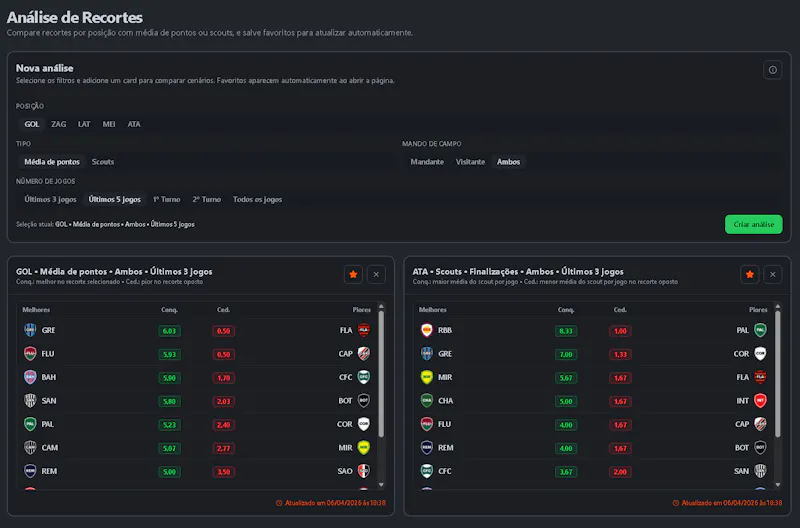The width and height of the screenshot is (800, 528).
Task: Set mando de campo to Visitante
Action: (470, 162)
